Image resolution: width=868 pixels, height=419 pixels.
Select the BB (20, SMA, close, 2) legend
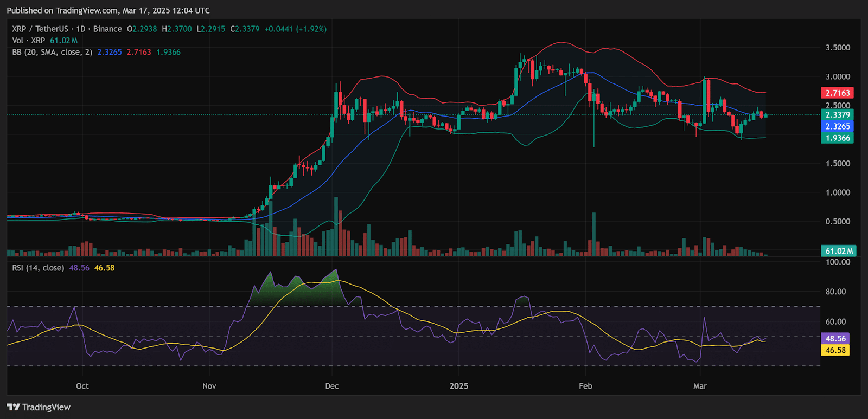[52, 52]
